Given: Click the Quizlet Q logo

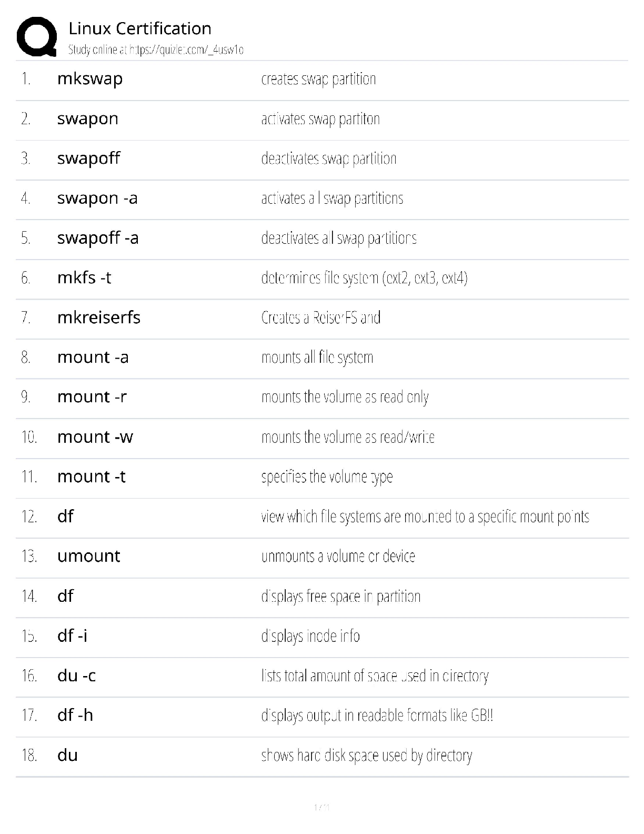Looking at the screenshot, I should tap(37, 36).
